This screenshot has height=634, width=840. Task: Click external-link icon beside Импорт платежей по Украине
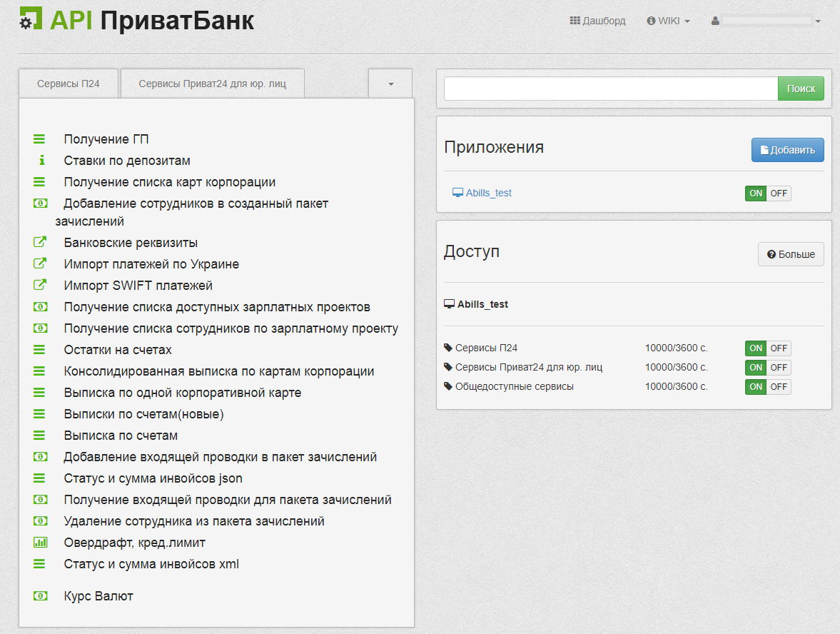tap(40, 263)
